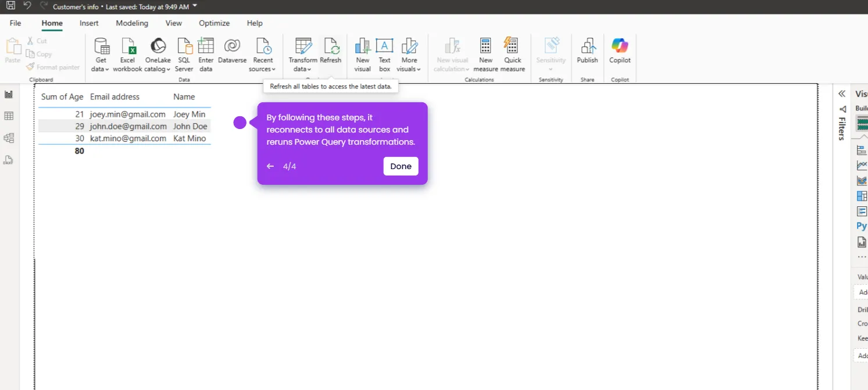Insert a New visual
The height and width of the screenshot is (390, 868).
[363, 55]
